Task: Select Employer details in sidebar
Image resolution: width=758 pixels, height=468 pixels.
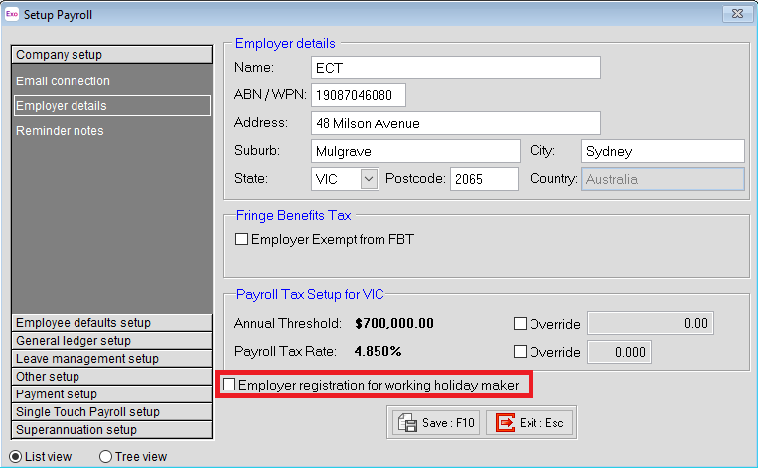Action: point(112,105)
